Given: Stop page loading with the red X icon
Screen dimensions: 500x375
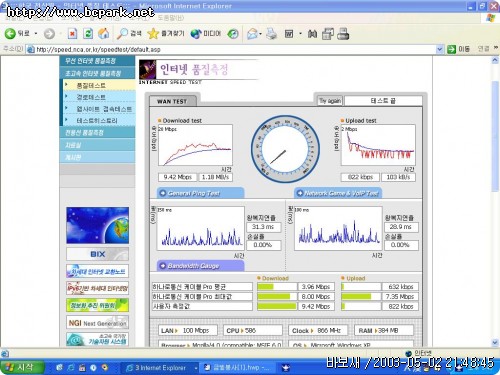Looking at the screenshot, I should click(x=72, y=34).
